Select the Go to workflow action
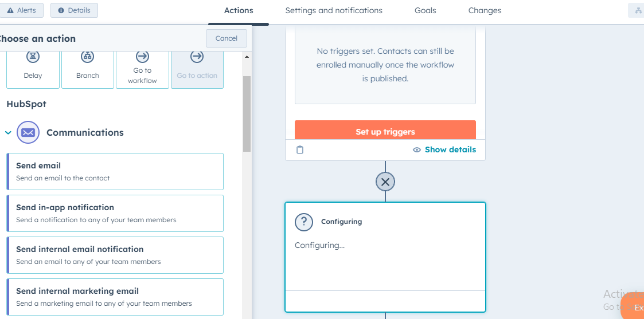The height and width of the screenshot is (319, 644). click(x=143, y=70)
